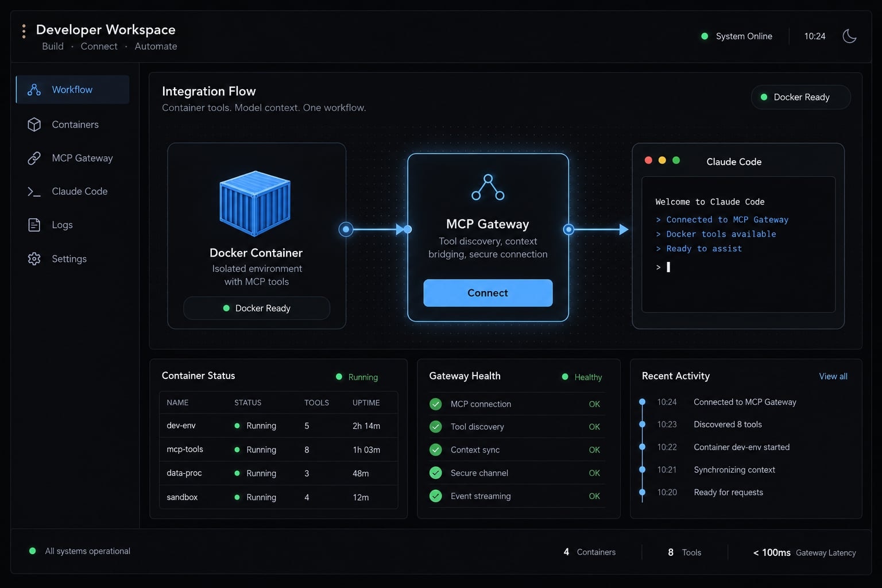Click the green window dot in Claude Code
This screenshot has height=588, width=882.
click(x=676, y=160)
